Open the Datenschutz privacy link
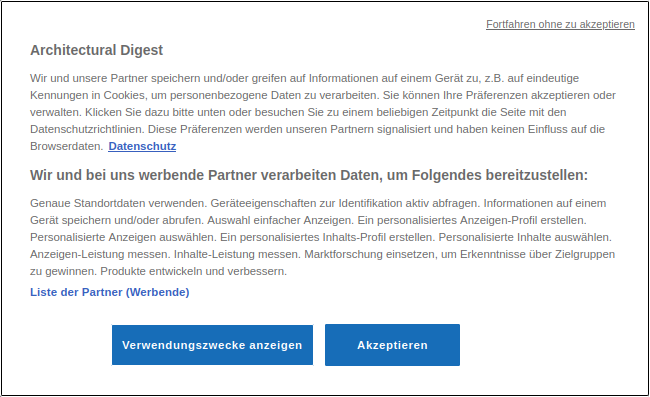Image resolution: width=650 pixels, height=397 pixels. coord(142,146)
